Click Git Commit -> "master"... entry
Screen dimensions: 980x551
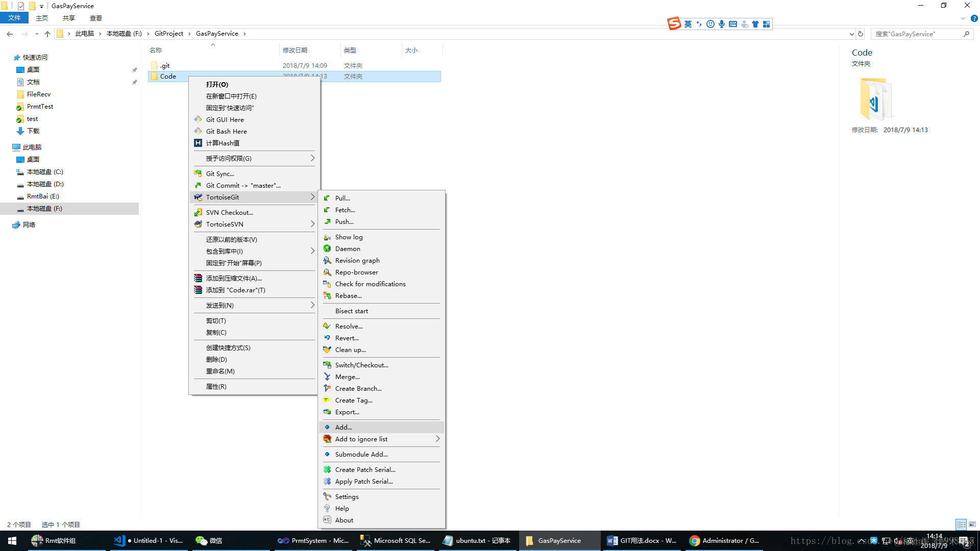click(243, 186)
